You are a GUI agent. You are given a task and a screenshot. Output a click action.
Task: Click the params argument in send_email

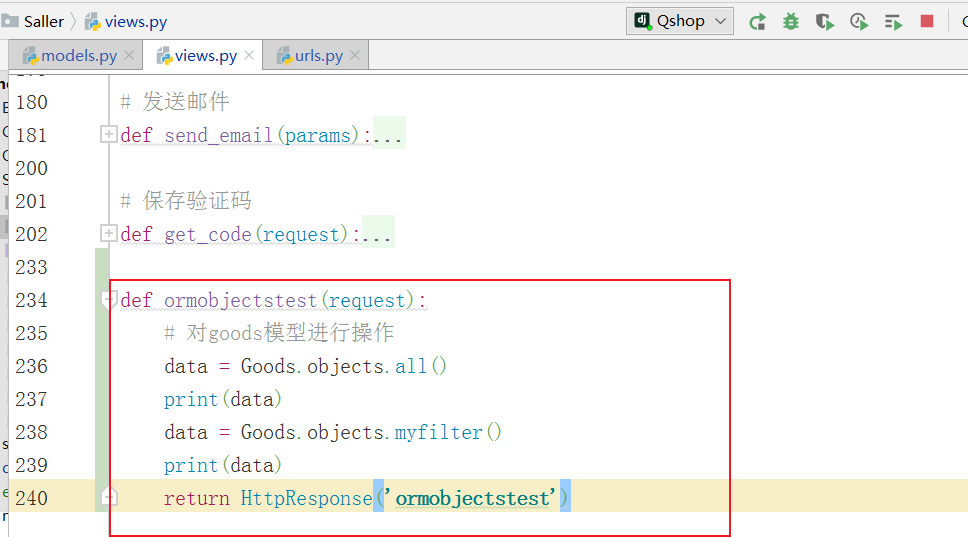pos(318,135)
